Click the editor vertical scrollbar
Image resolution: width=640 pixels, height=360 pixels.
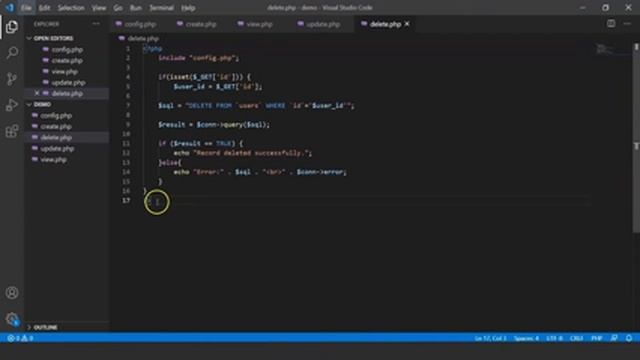pyautogui.click(x=636, y=139)
